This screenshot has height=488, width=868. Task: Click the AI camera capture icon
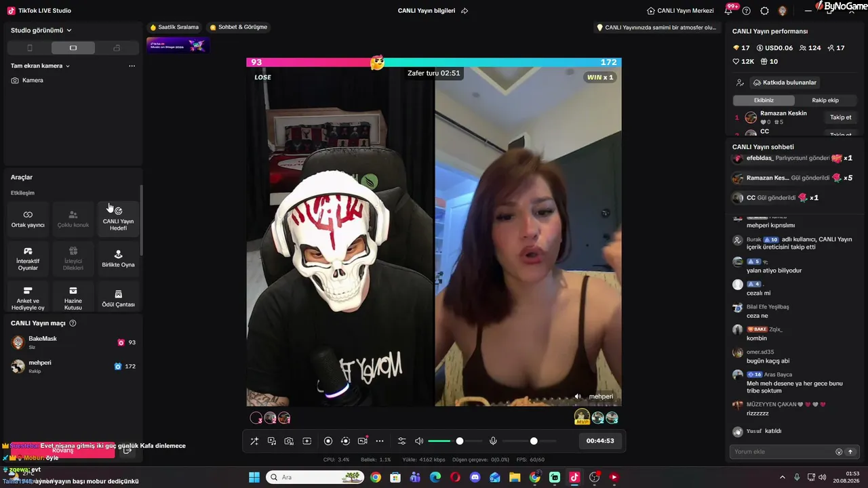tap(289, 441)
